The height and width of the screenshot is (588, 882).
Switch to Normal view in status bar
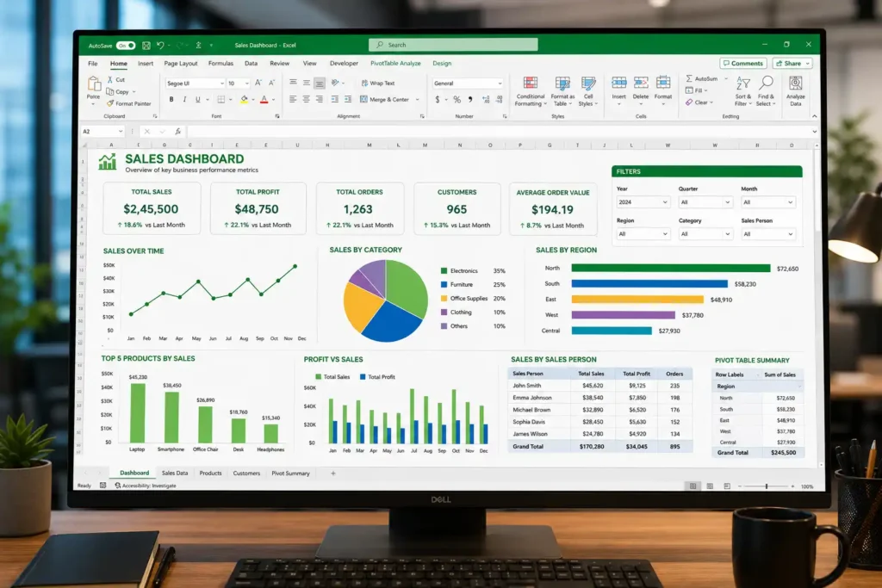click(x=693, y=486)
